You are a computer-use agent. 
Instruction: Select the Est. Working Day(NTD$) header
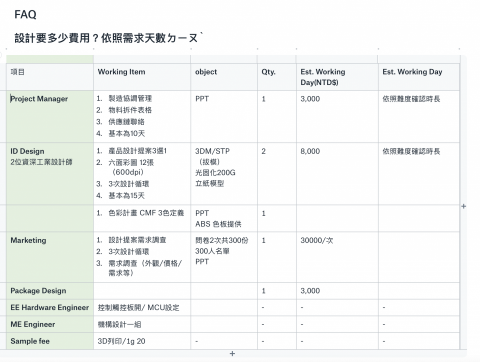point(337,77)
